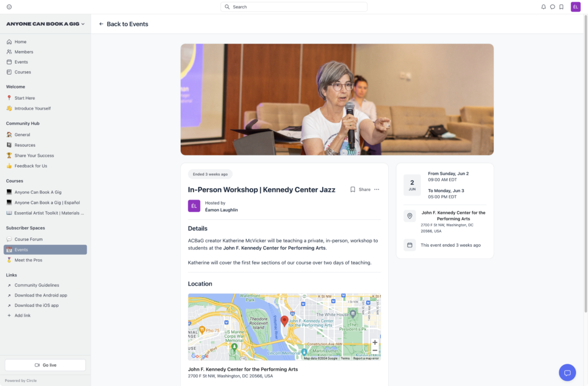588x386 pixels.
Task: Click the notifications bell icon
Action: pos(543,7)
